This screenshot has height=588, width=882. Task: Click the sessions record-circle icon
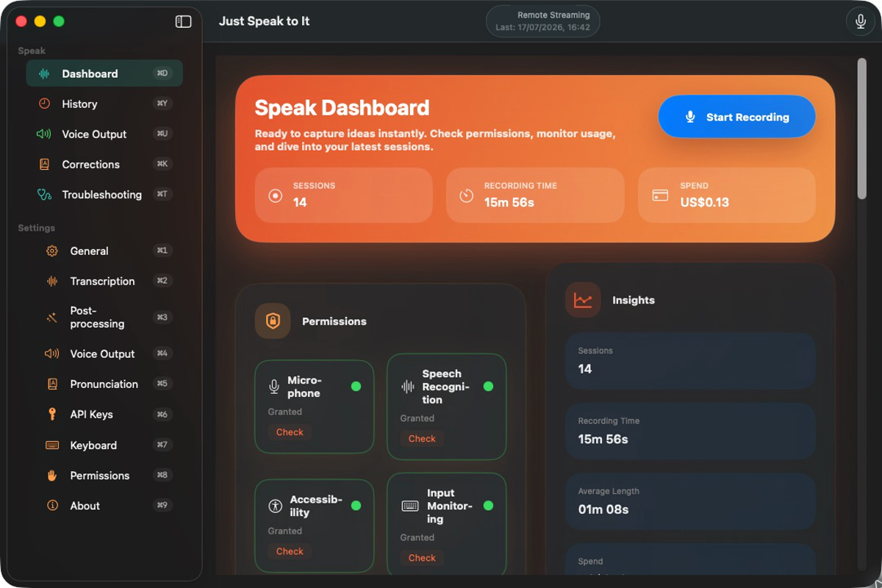coord(276,196)
